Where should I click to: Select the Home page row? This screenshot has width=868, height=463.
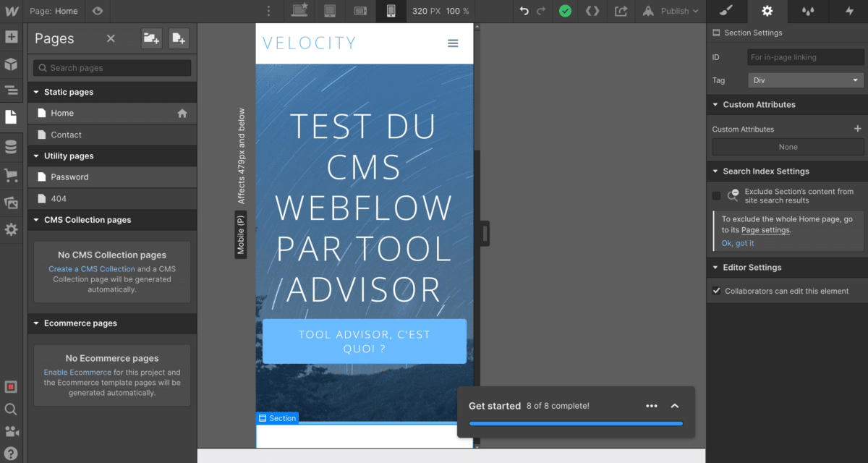click(112, 113)
